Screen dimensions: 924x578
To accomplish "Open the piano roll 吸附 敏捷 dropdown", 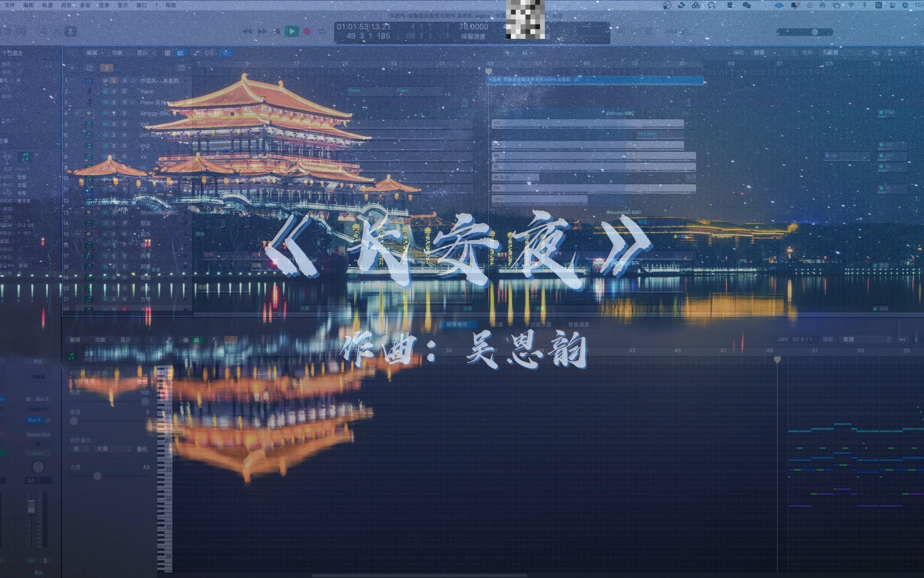I will point(866,340).
